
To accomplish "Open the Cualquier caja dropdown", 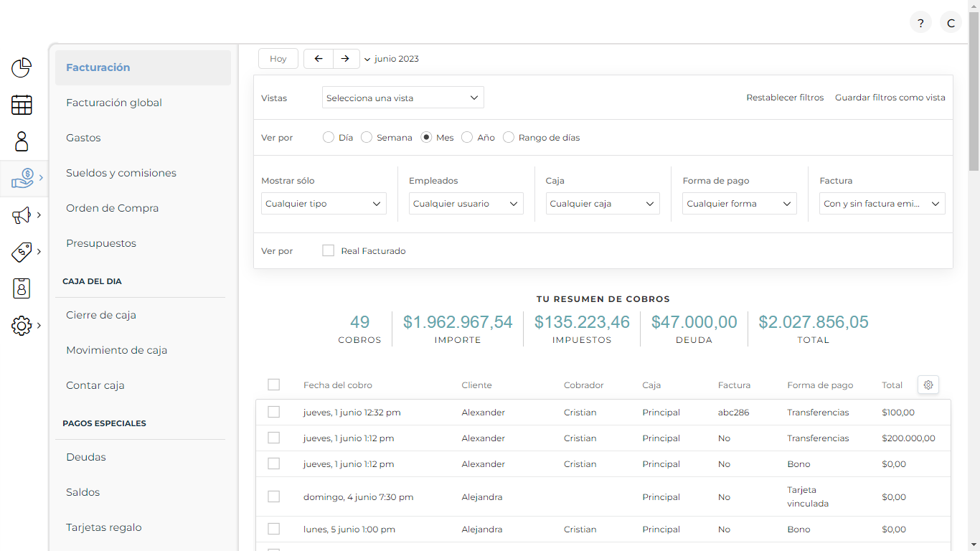I will coord(603,204).
